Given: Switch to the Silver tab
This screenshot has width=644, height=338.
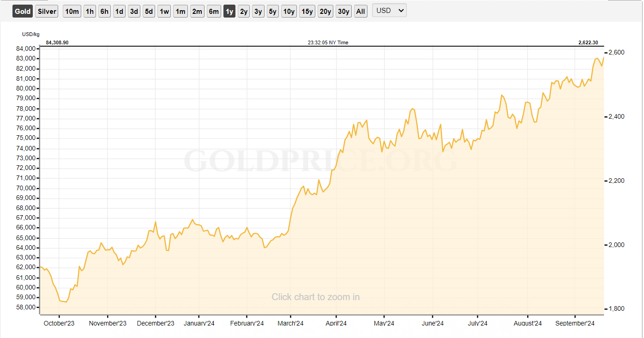Looking at the screenshot, I should (47, 11).
